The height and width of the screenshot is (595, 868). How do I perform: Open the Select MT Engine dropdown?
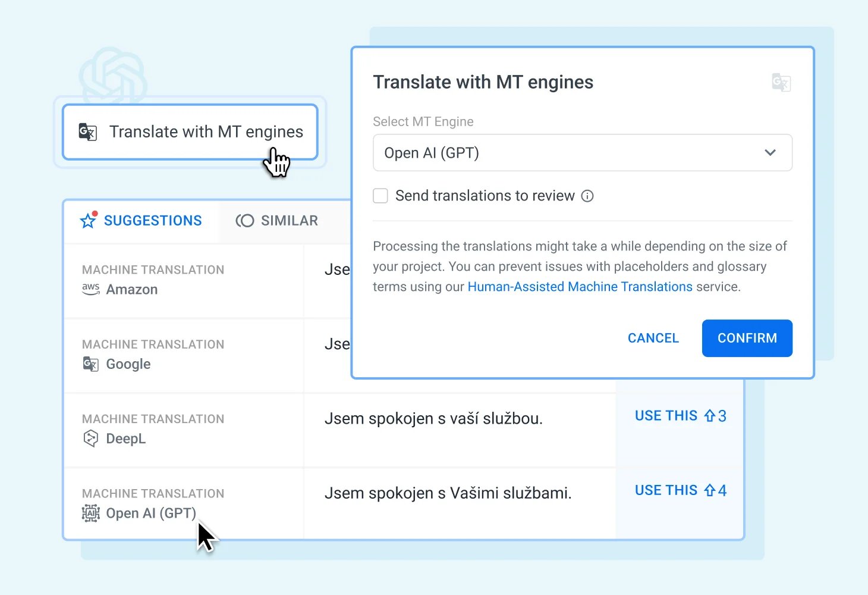[x=583, y=153]
